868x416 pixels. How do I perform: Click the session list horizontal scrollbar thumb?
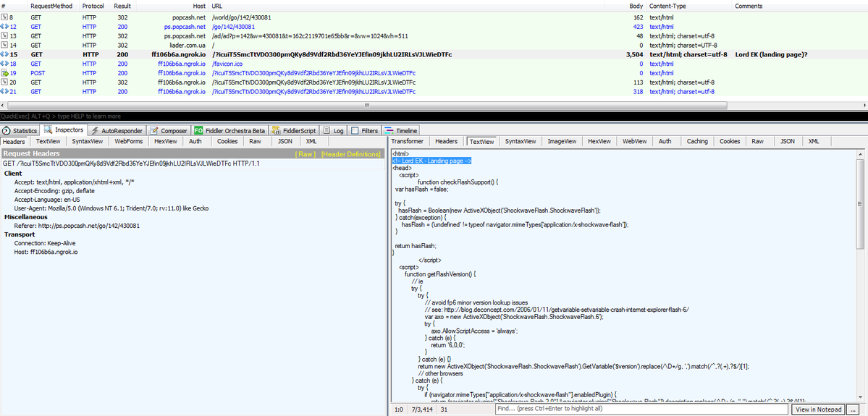click(366, 105)
